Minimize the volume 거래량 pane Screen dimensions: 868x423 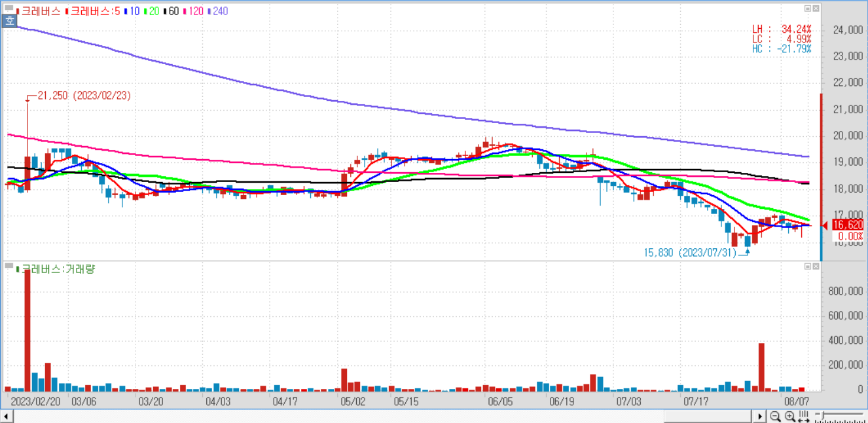click(x=808, y=267)
